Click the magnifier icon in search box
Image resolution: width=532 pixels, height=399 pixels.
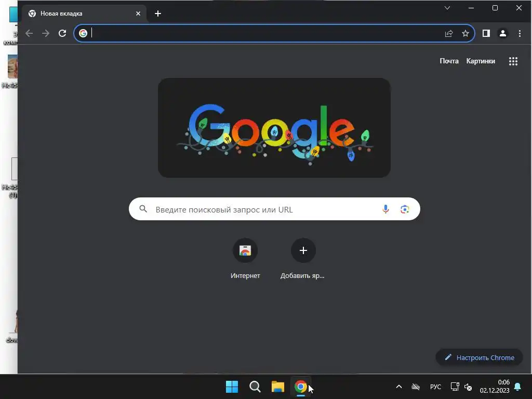[143, 209]
